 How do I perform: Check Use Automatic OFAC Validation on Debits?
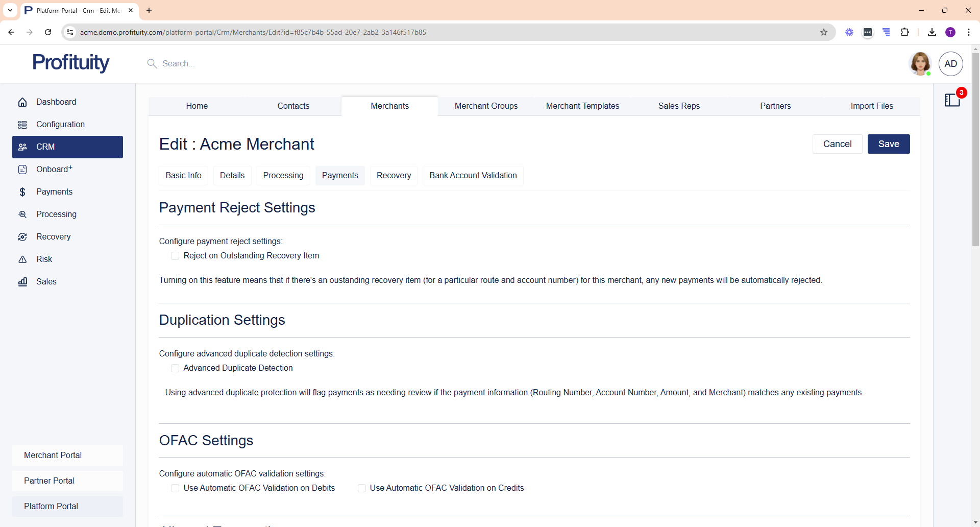pos(175,488)
